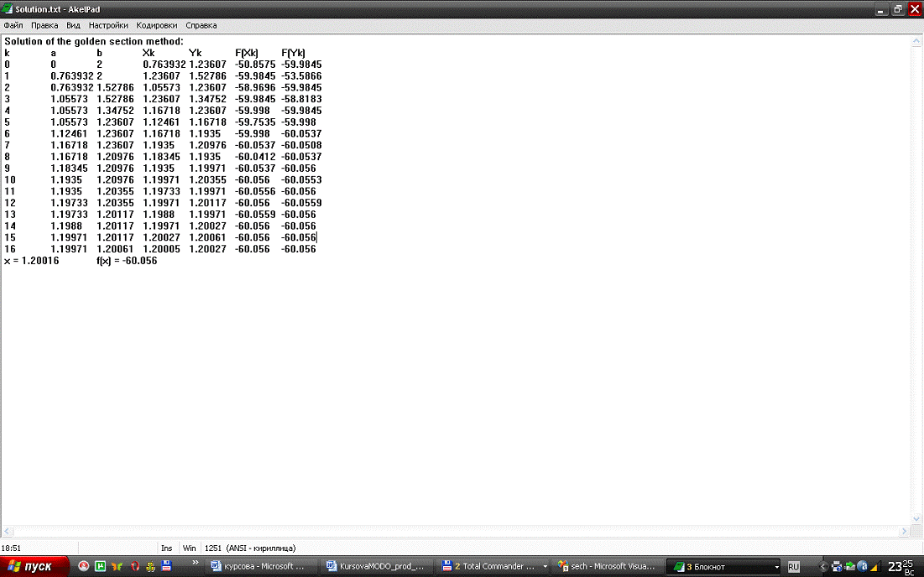The width and height of the screenshot is (924, 577).
Task: Open the Кодировки menu
Action: pyautogui.click(x=156, y=25)
